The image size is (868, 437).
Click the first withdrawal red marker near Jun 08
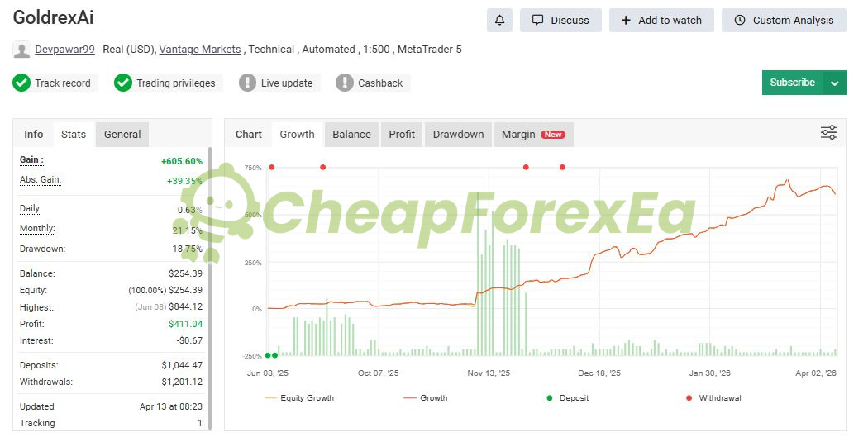pyautogui.click(x=271, y=167)
